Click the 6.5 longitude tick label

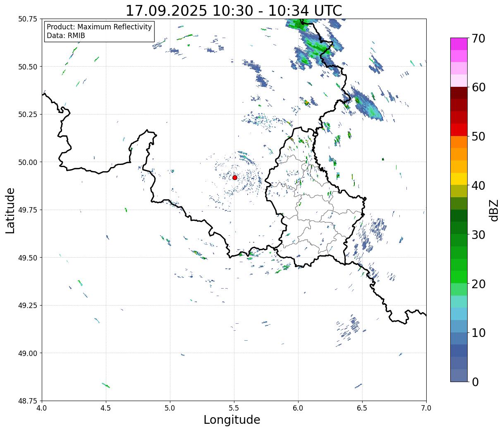pyautogui.click(x=362, y=408)
